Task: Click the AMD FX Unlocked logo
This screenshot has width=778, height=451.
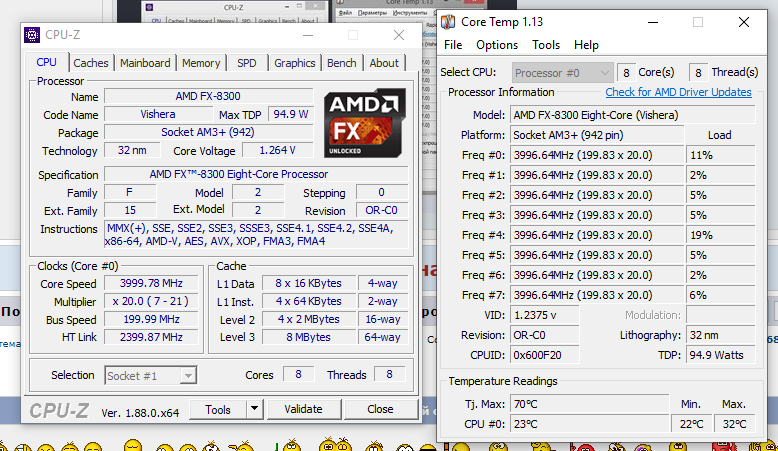Action: pos(365,123)
